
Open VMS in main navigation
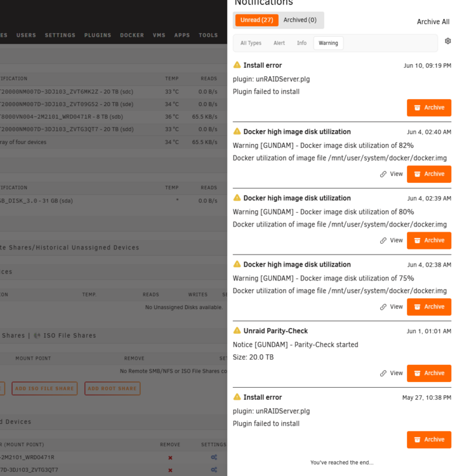pos(159,35)
